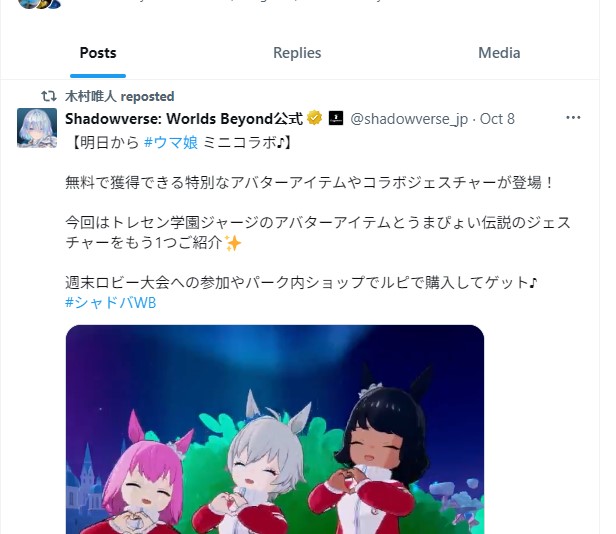Open the #シャドバWB hashtag link
This screenshot has height=534, width=616.
click(111, 303)
